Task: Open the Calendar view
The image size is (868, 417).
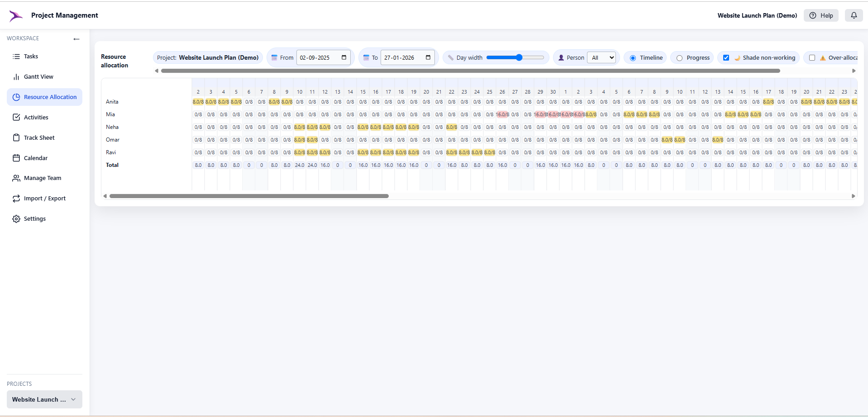Action: 36,158
